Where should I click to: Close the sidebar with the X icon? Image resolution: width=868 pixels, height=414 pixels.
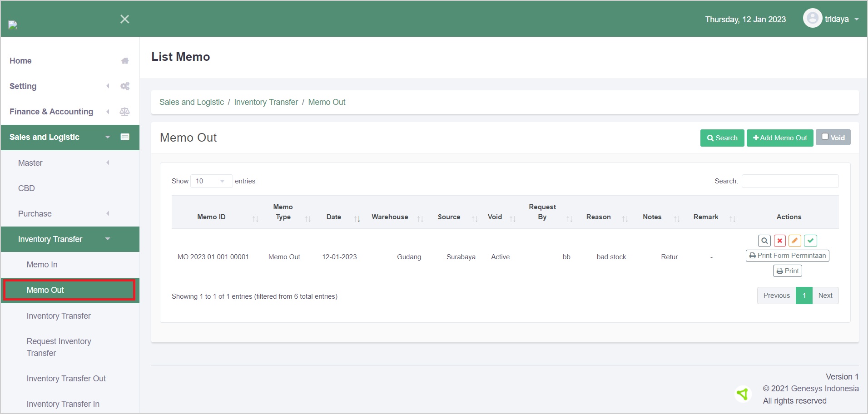(x=125, y=19)
